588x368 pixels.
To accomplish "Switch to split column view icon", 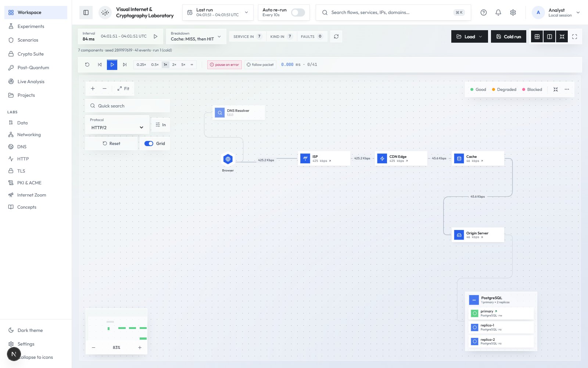I will click(x=549, y=36).
